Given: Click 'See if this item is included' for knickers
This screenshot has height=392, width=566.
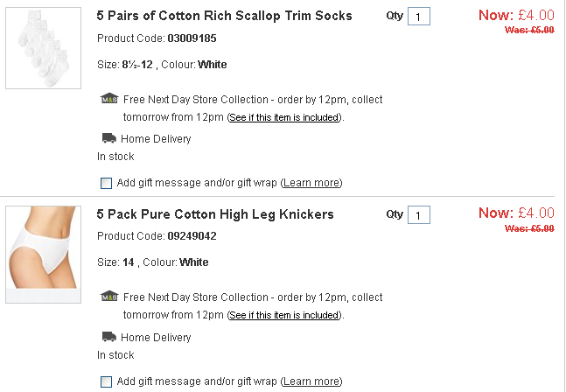Looking at the screenshot, I should click(x=283, y=315).
